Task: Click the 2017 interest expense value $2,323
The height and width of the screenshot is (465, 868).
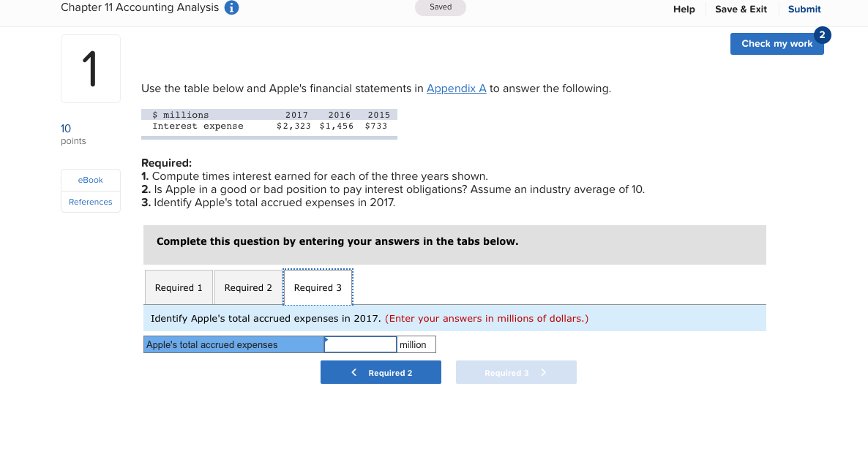Action: click(x=293, y=126)
